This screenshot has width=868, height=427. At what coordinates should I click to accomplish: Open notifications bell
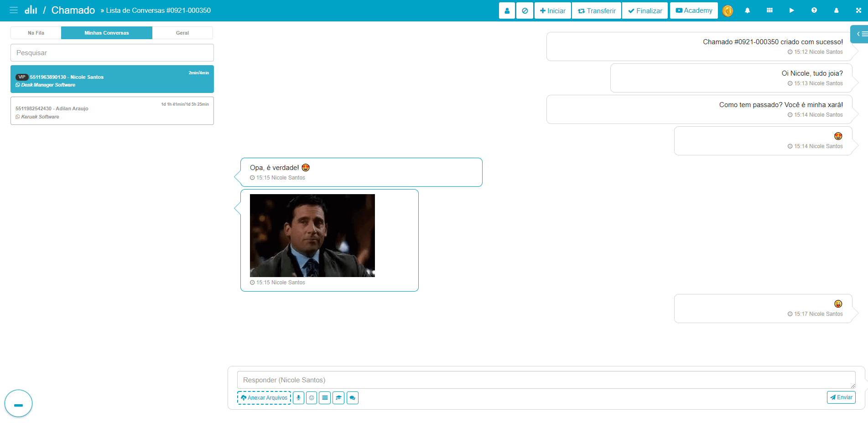point(747,10)
